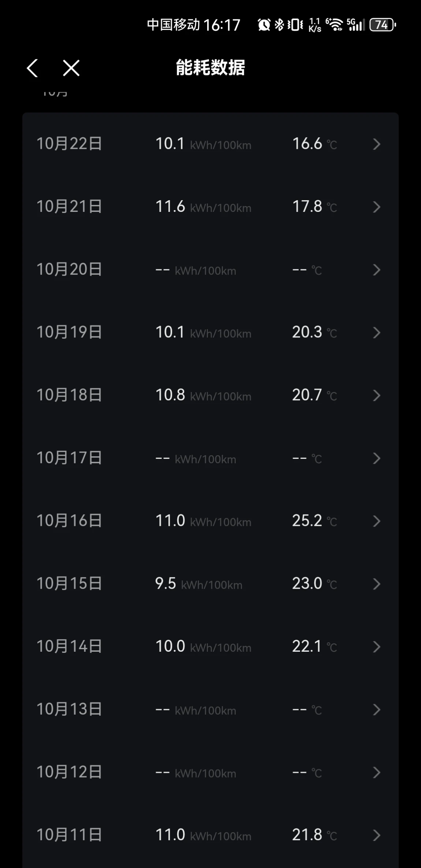Expand the 10月13日 row chevron

coord(376,710)
